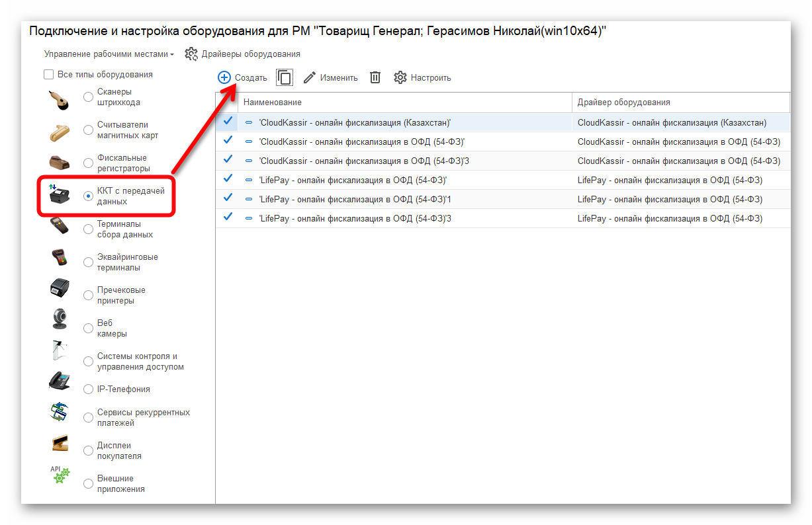Select the Считыватели магнитных карт radio button
Viewport: 812px width, 525px height.
coord(88,130)
